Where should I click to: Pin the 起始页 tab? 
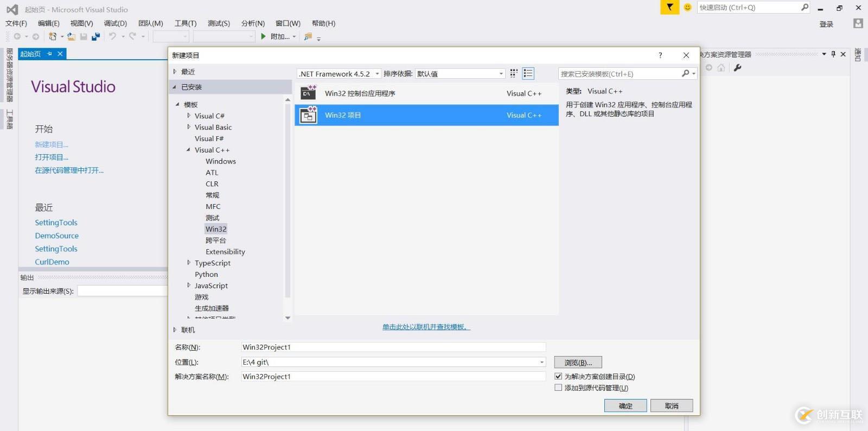[49, 54]
